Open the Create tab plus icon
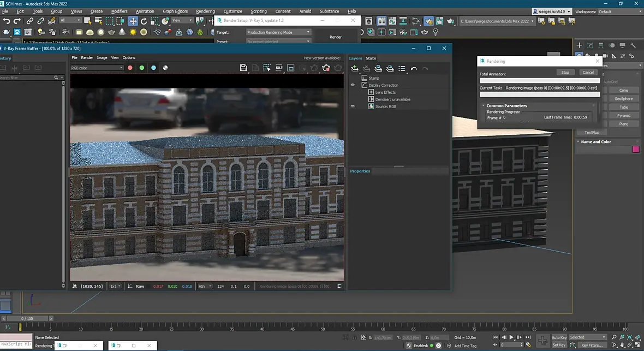This screenshot has width=644, height=351. pos(579,45)
